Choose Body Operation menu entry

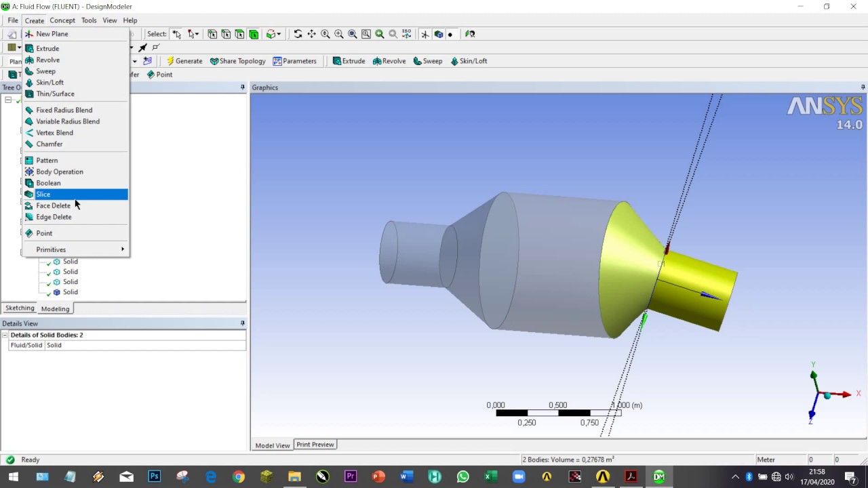point(76,171)
